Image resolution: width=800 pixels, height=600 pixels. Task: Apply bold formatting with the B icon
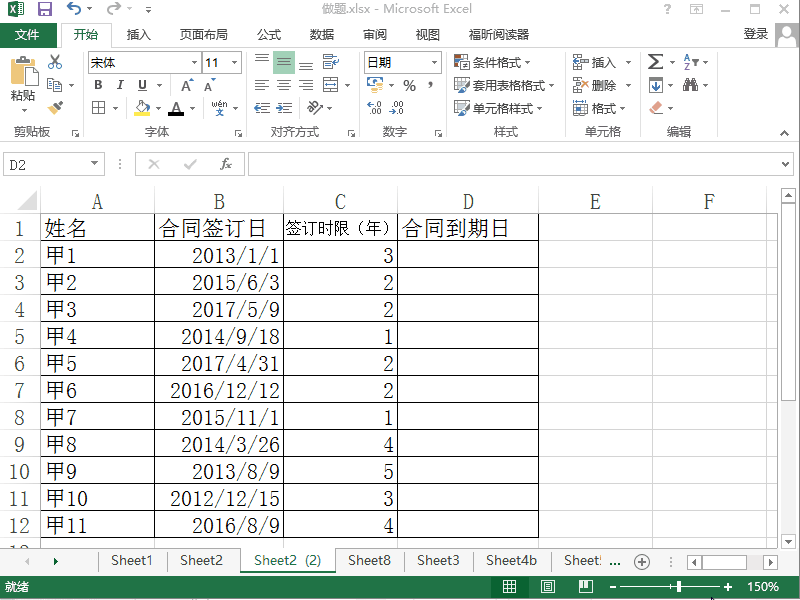point(97,85)
